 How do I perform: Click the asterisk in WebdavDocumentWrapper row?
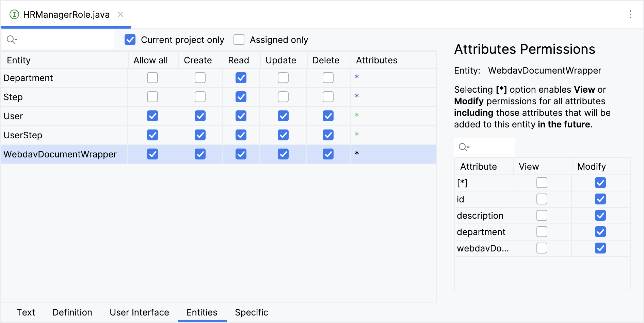(x=357, y=153)
